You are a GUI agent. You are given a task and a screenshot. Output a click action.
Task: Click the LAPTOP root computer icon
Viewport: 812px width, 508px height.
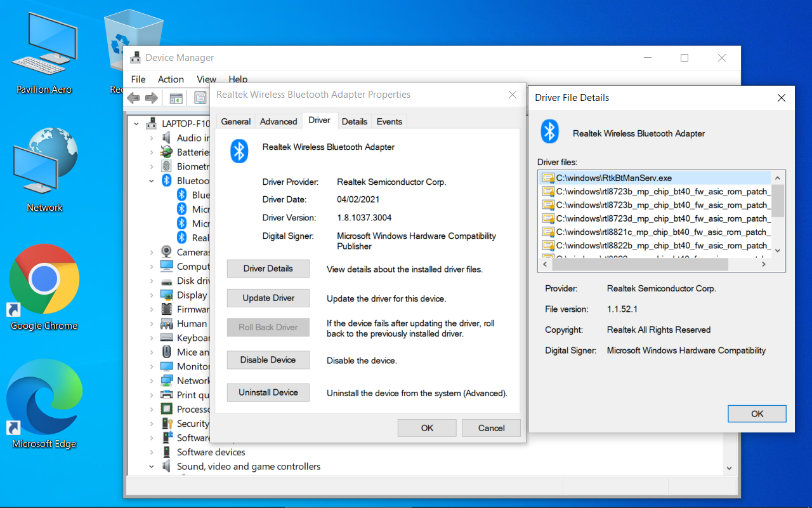coord(151,123)
